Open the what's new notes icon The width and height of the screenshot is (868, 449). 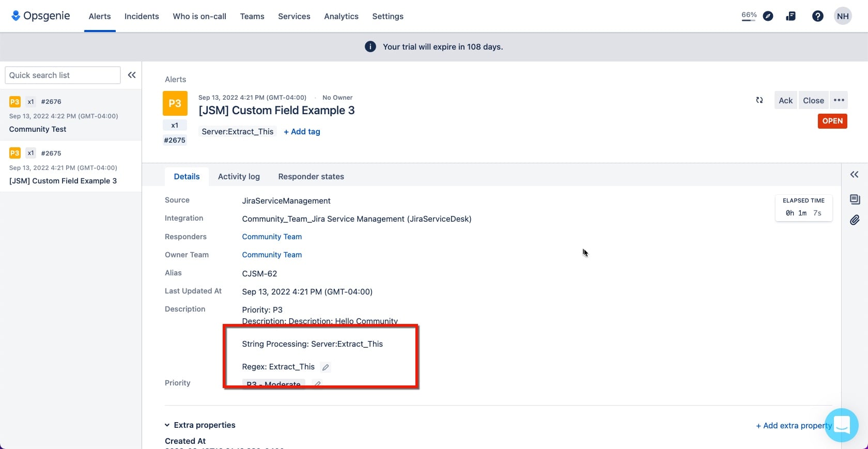click(x=791, y=16)
